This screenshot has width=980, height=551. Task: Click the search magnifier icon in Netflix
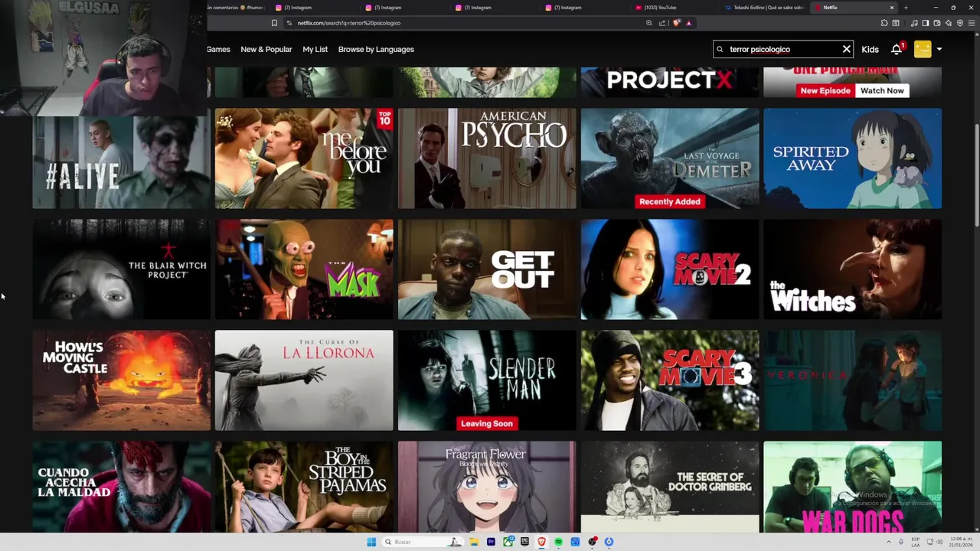(x=720, y=49)
